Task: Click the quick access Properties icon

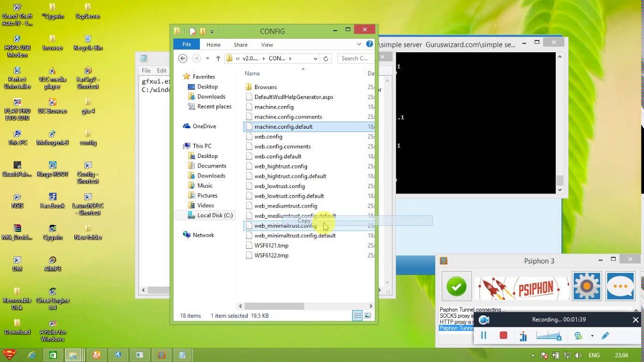Action: pyautogui.click(x=192, y=31)
